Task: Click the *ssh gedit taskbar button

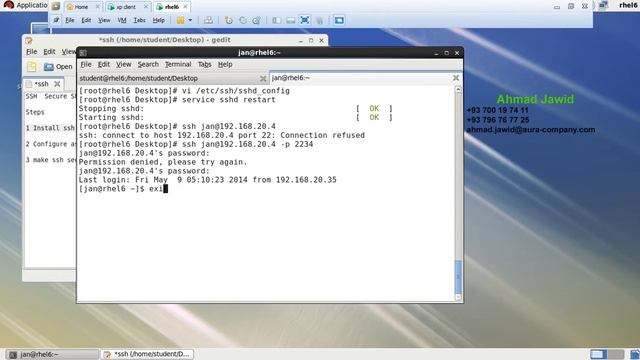Action: click(147, 354)
